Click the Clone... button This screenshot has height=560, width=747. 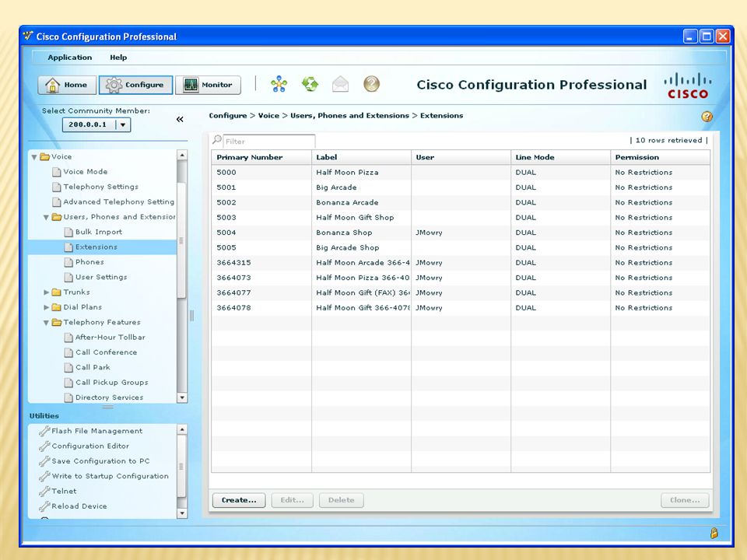coord(685,500)
